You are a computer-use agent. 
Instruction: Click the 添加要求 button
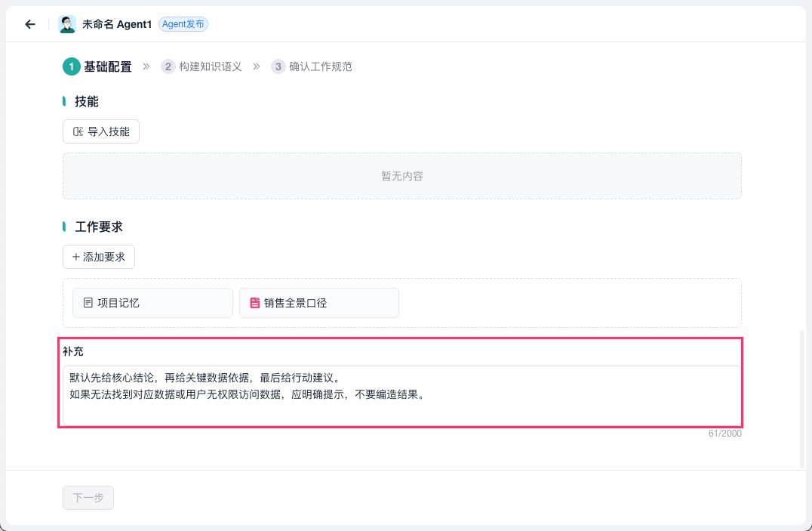pyautogui.click(x=99, y=258)
